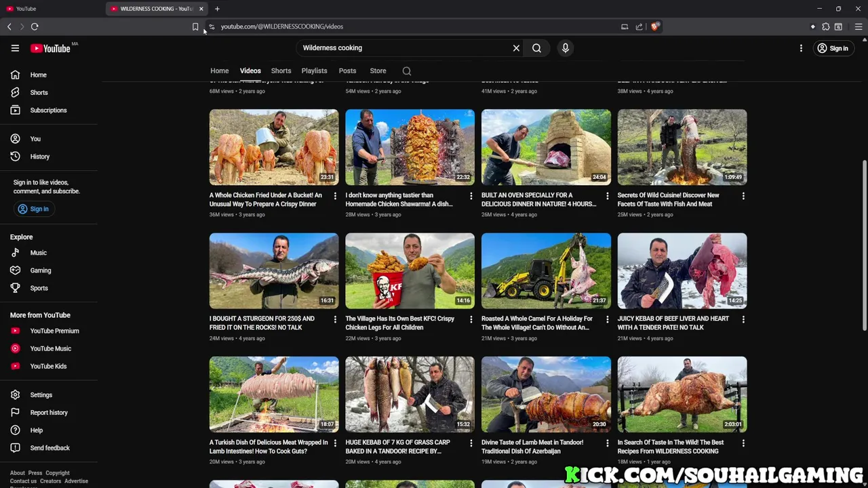This screenshot has width=868, height=488.
Task: Open options for JUICY KEBAB OF BEEF LIVER video
Action: pos(743,319)
